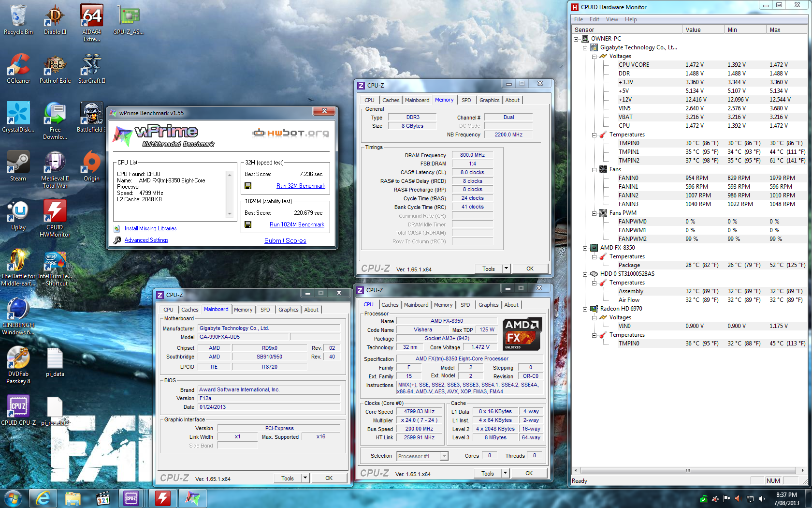The image size is (812, 508).
Task: Open Advanced Settings in wPrime
Action: point(146,240)
